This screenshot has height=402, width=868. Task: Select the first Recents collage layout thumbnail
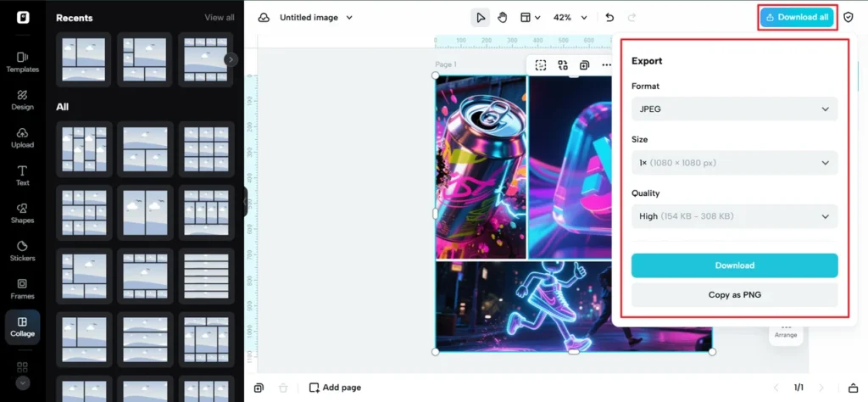click(84, 59)
